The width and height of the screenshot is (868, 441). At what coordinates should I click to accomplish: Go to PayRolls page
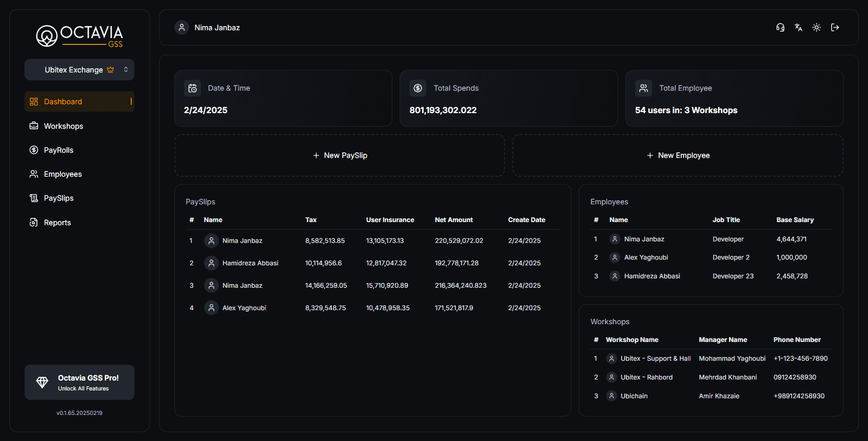tap(79, 150)
